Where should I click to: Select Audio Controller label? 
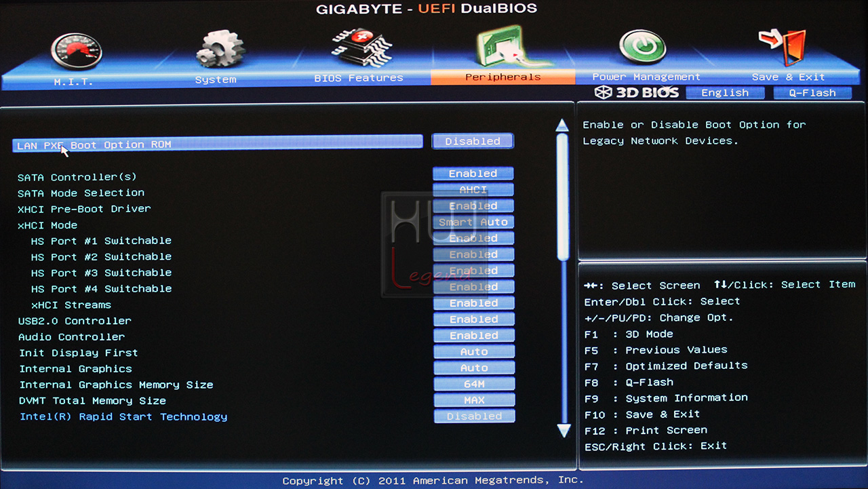[72, 337]
